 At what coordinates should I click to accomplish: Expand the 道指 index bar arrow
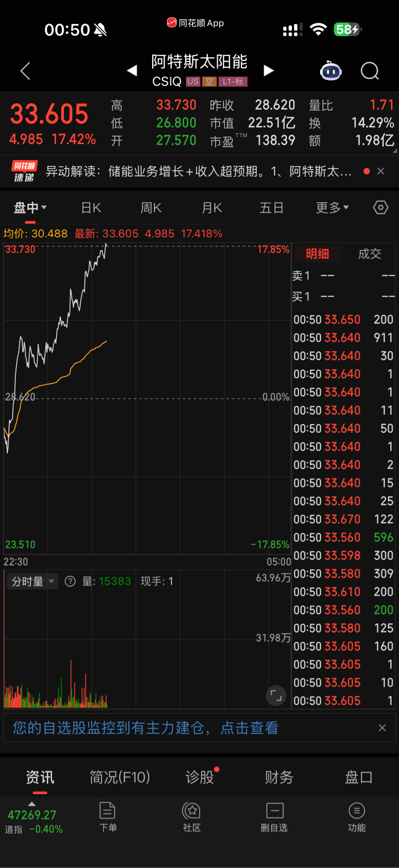click(32, 804)
